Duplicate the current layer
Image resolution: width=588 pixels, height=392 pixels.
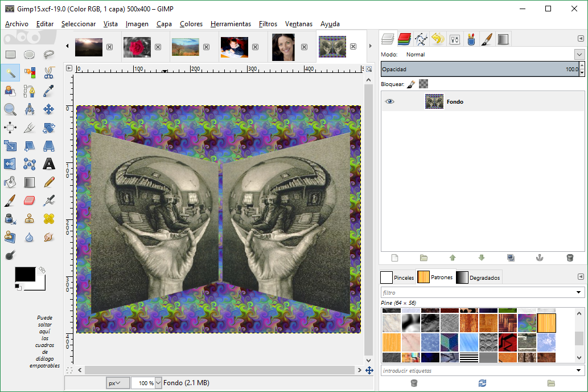pyautogui.click(x=511, y=258)
